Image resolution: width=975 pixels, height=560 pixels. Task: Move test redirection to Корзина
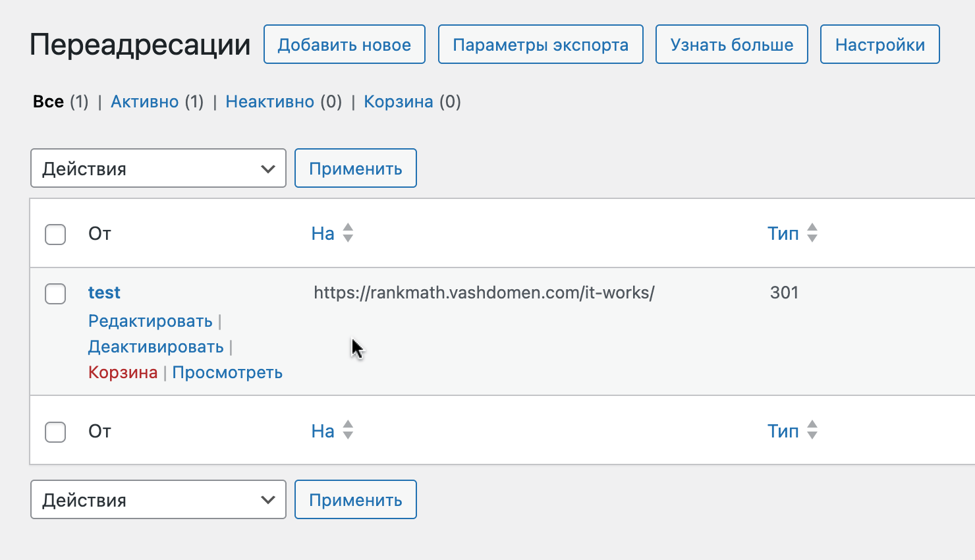pyautogui.click(x=123, y=372)
